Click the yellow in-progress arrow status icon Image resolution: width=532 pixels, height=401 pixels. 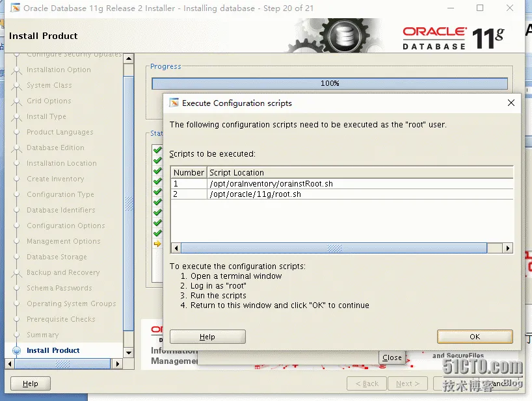click(157, 243)
